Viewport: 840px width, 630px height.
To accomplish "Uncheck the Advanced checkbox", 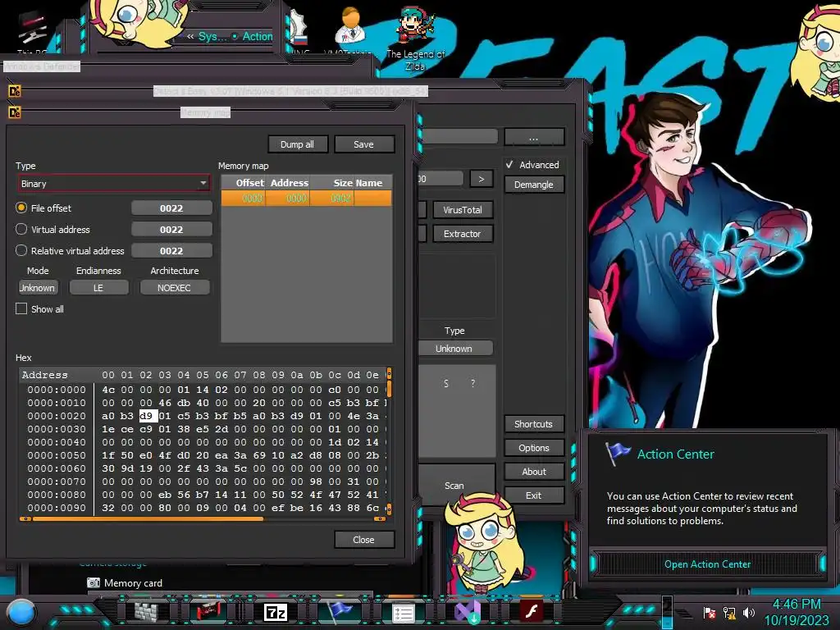I will pyautogui.click(x=509, y=165).
